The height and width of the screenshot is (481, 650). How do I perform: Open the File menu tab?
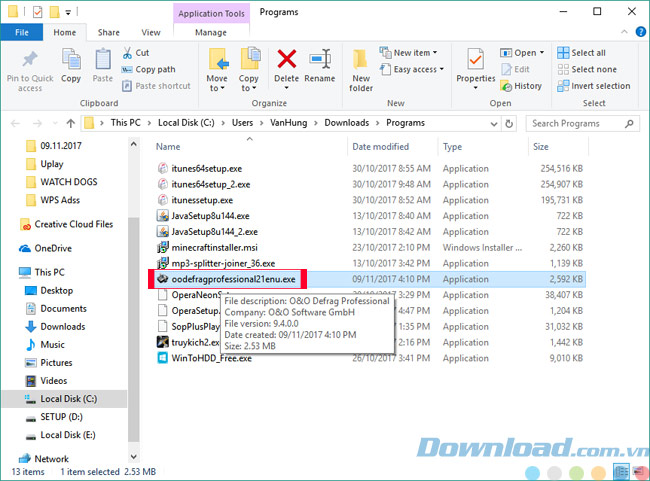(22, 32)
